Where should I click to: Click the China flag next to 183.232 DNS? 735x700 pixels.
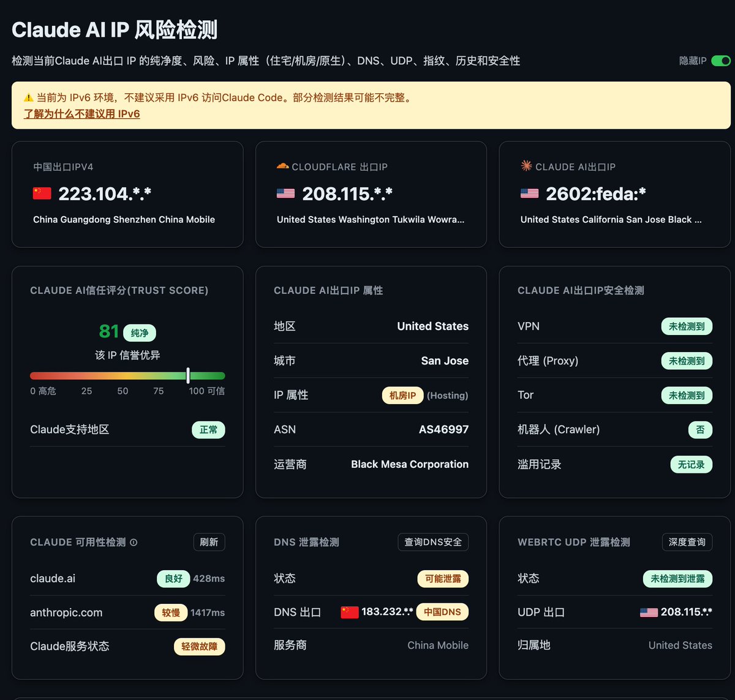pyautogui.click(x=350, y=612)
